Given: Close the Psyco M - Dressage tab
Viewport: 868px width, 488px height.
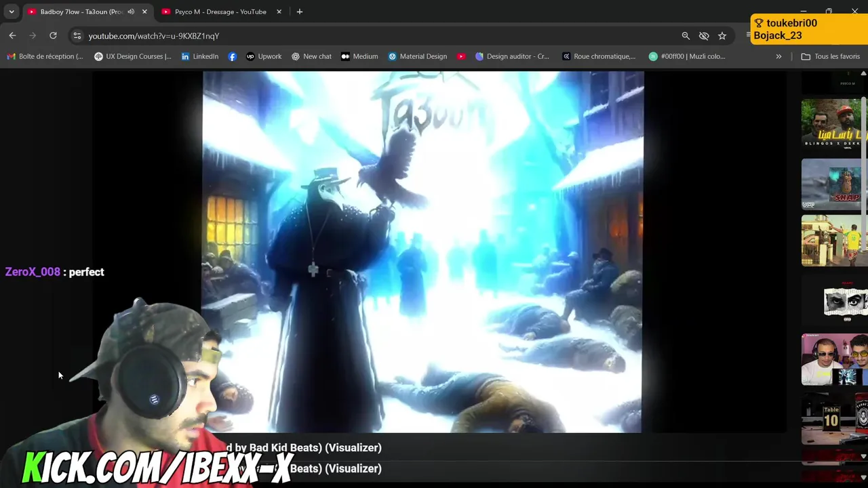Looking at the screenshot, I should [x=279, y=12].
